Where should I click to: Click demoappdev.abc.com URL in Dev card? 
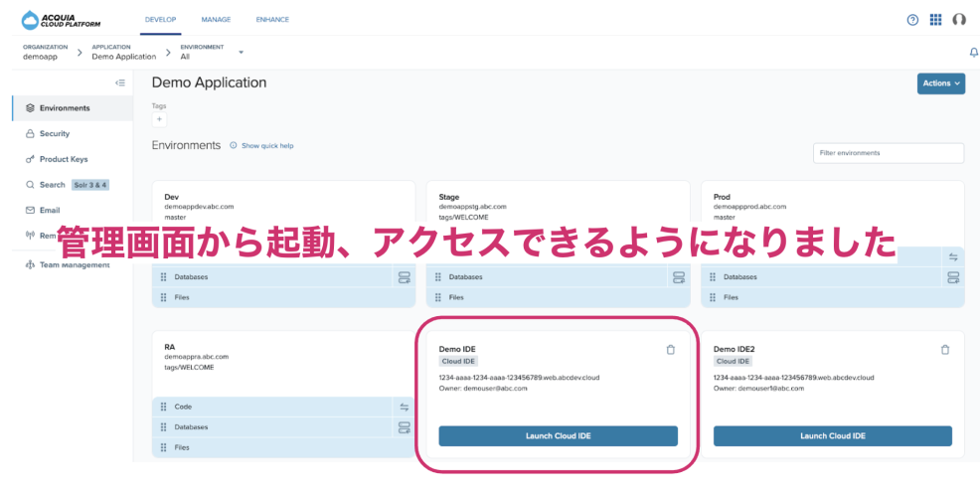[x=199, y=207]
